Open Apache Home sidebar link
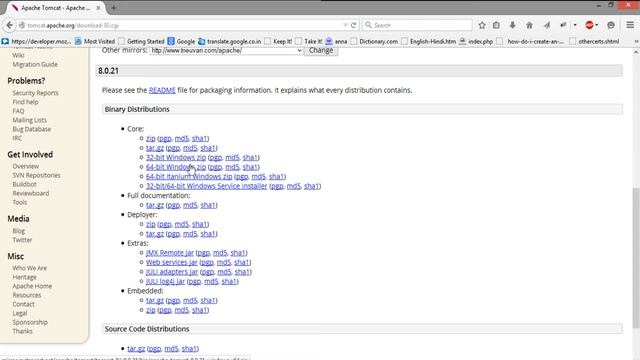This screenshot has width=640, height=360. point(32,286)
